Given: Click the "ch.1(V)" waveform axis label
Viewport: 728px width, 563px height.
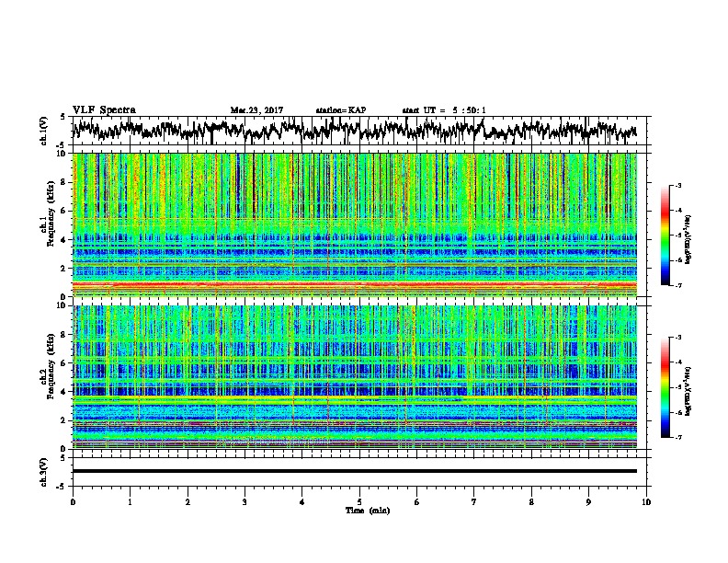Looking at the screenshot, I should (x=43, y=131).
